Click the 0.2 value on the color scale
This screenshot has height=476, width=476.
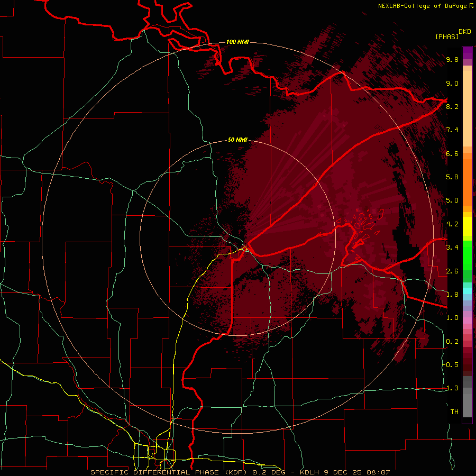tap(452, 342)
